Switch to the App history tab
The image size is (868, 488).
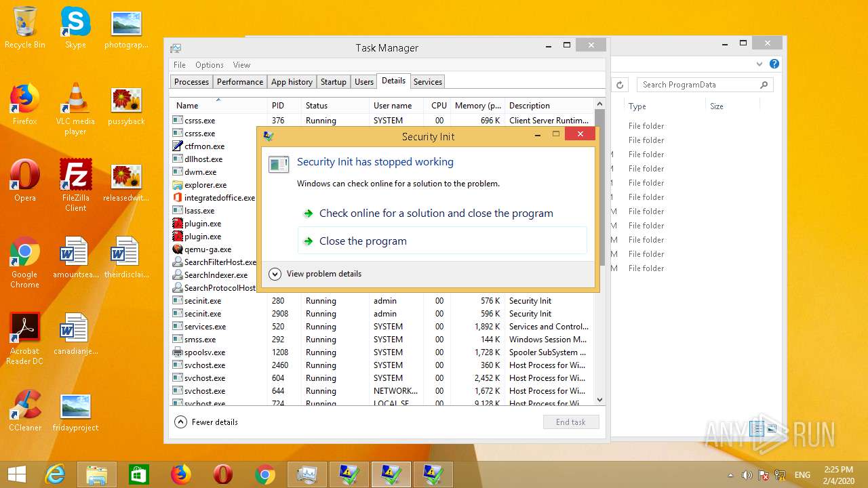coord(292,82)
